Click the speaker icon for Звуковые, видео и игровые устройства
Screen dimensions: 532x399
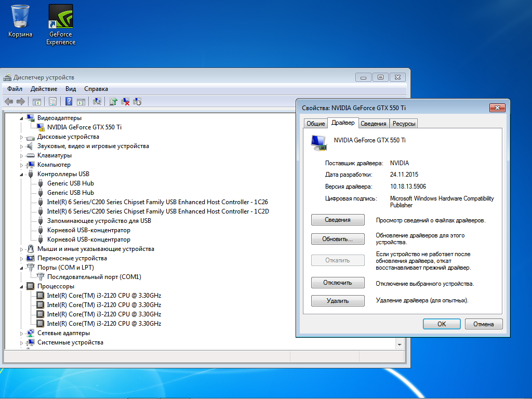point(30,146)
